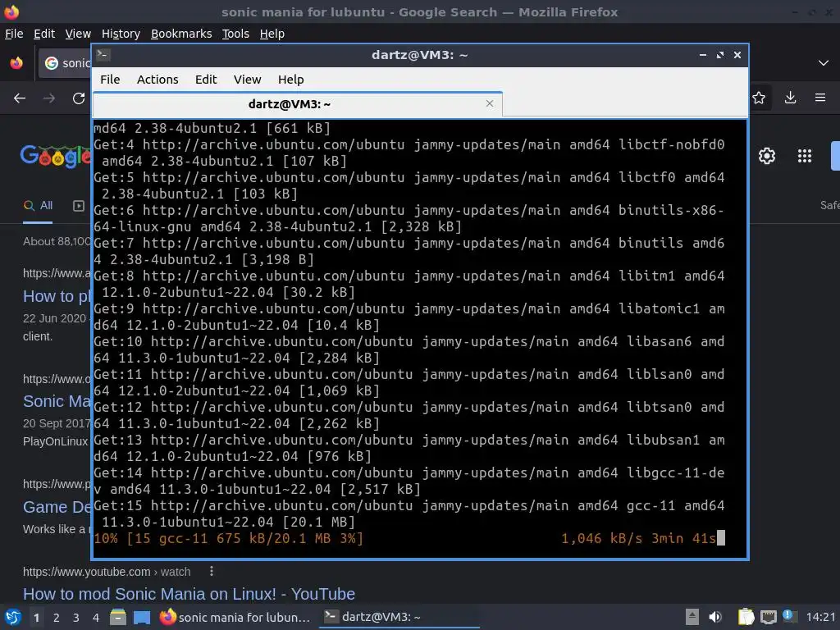Viewport: 840px width, 630px height.
Task: Click the panel clock 14:21
Action: [820, 617]
